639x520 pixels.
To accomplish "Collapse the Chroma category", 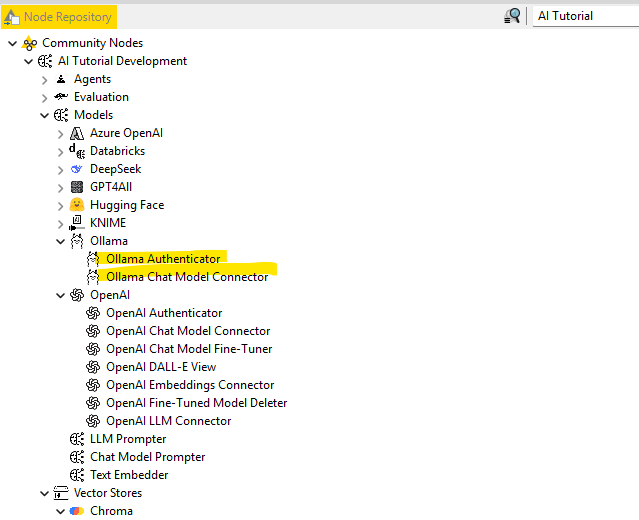I will [x=60, y=511].
